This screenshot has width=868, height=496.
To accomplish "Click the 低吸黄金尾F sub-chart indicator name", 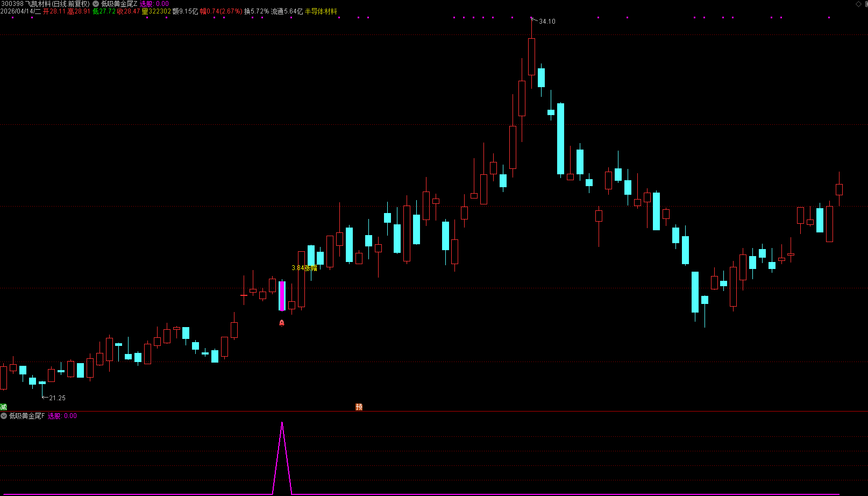I will [27, 416].
